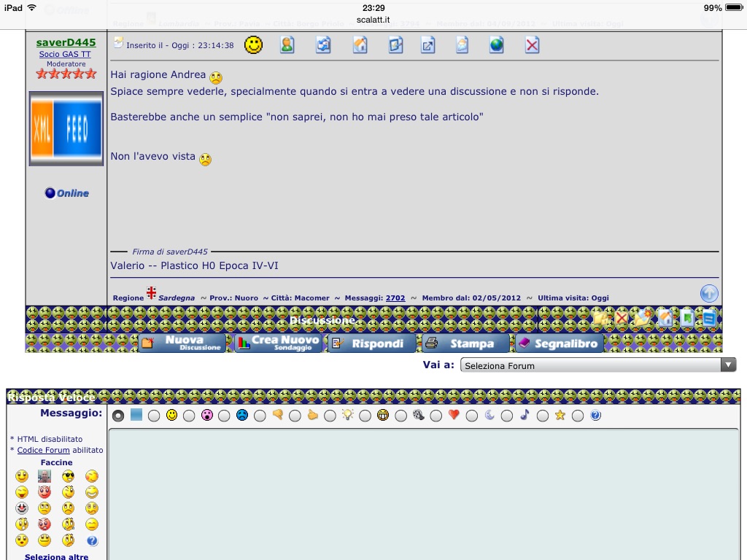Select the radio button before the red heart icon
The image size is (747, 560).
click(x=436, y=416)
